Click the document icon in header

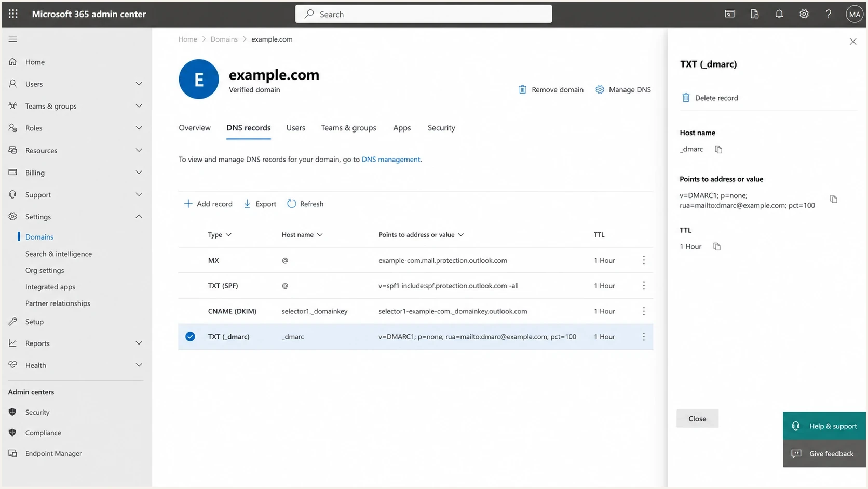tap(754, 14)
